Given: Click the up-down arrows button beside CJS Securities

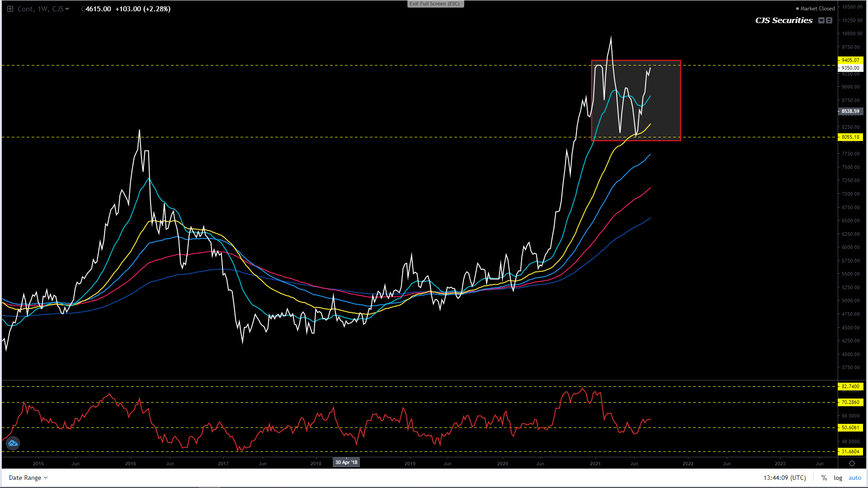Looking at the screenshot, I should [x=829, y=20].
